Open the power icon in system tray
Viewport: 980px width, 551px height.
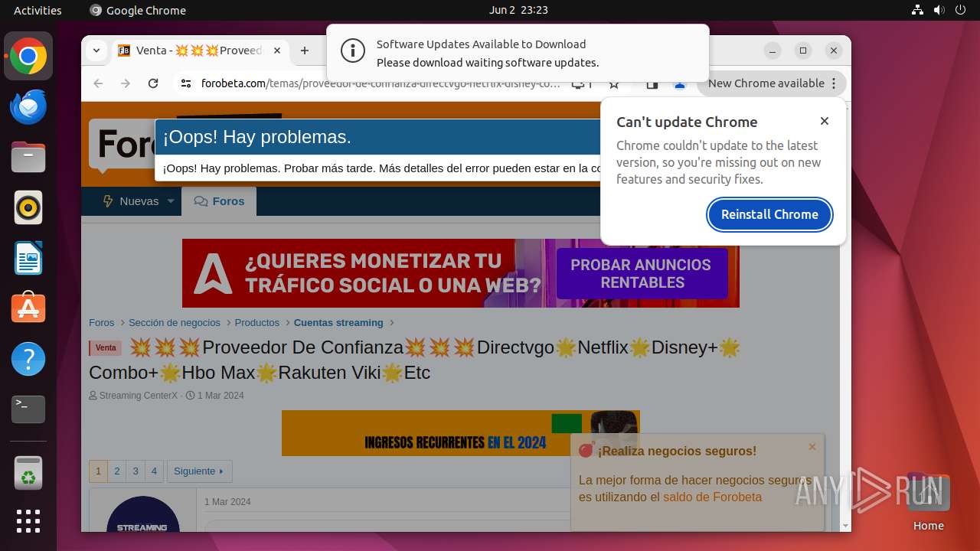coord(961,10)
